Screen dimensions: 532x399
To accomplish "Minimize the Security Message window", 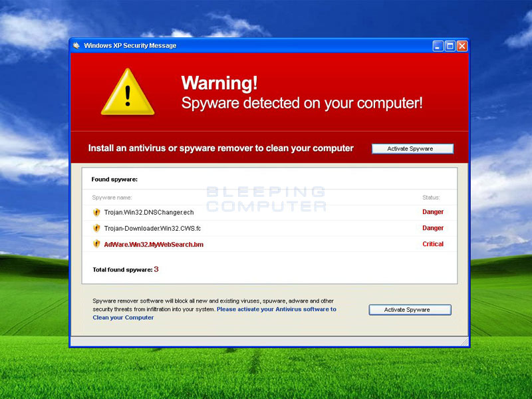I will coord(438,46).
